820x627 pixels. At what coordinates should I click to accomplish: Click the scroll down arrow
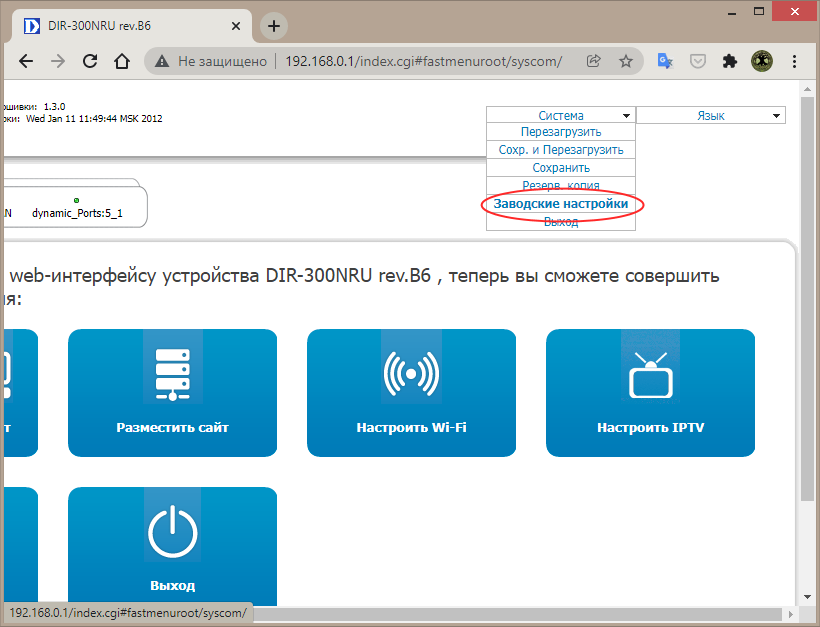pyautogui.click(x=807, y=597)
